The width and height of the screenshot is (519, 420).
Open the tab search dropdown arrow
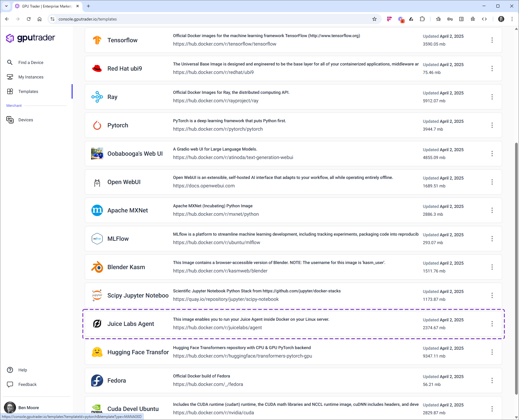coord(6,6)
